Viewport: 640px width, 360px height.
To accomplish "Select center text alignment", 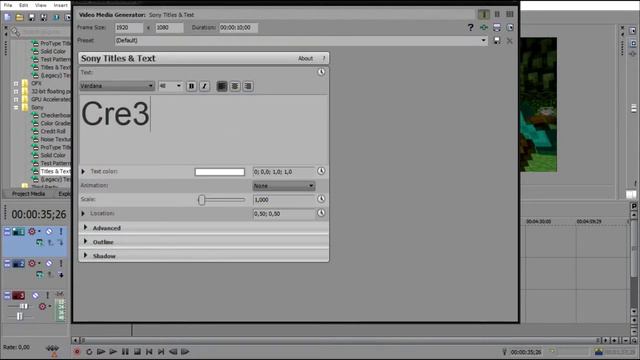I will 235,86.
